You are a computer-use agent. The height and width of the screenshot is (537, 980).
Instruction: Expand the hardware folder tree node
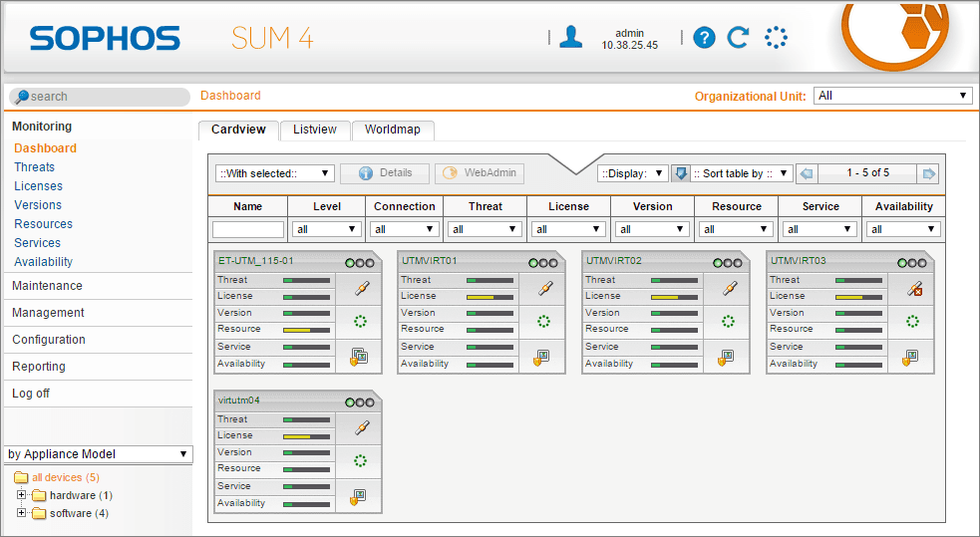[x=21, y=494]
